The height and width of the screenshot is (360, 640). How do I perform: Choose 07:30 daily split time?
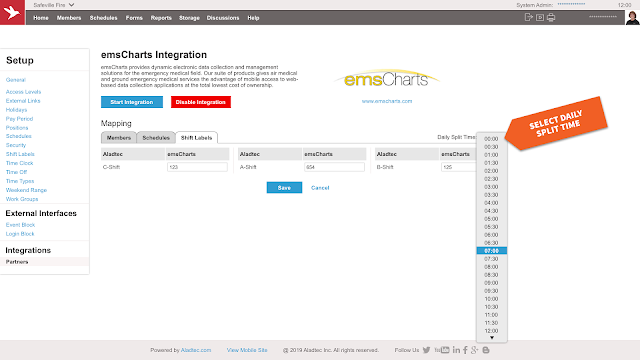pyautogui.click(x=491, y=259)
